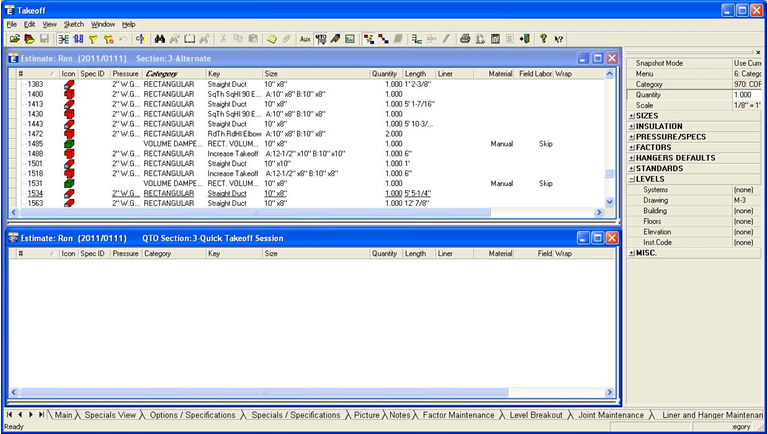
Task: Switch to the Specials View tab
Action: [x=110, y=415]
